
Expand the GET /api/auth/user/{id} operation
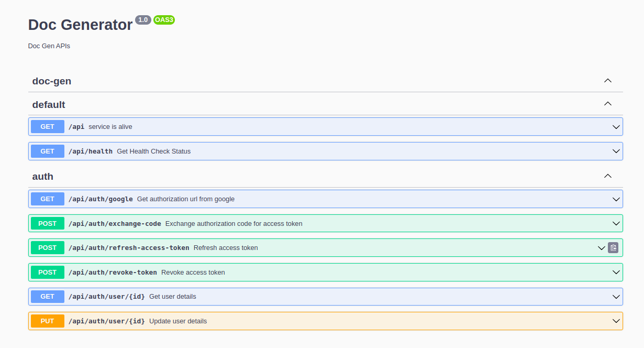(616, 296)
